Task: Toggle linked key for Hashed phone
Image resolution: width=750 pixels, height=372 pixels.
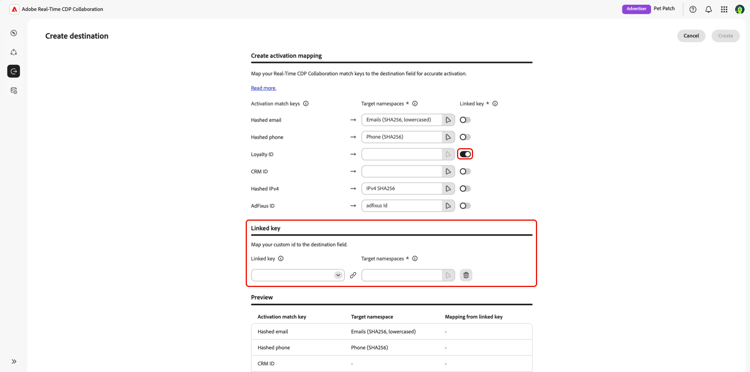Action: pyautogui.click(x=465, y=137)
